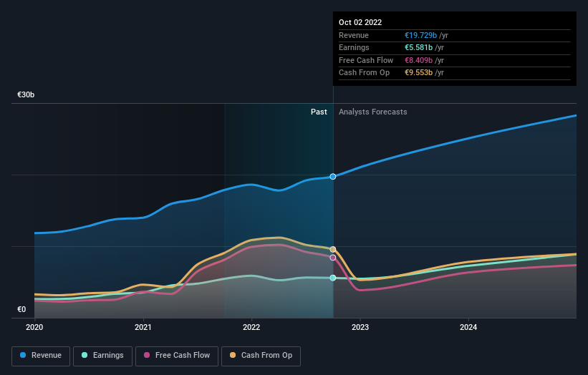Viewport: 588px width, 375px height.
Task: Click the Revenue row label in tooltip
Action: point(354,35)
